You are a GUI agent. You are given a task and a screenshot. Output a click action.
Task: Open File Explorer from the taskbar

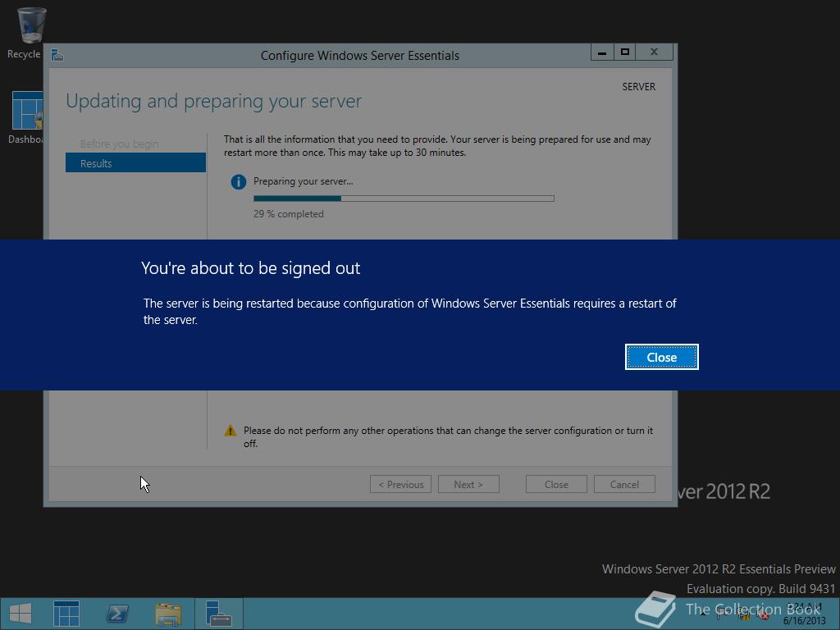[x=167, y=614]
